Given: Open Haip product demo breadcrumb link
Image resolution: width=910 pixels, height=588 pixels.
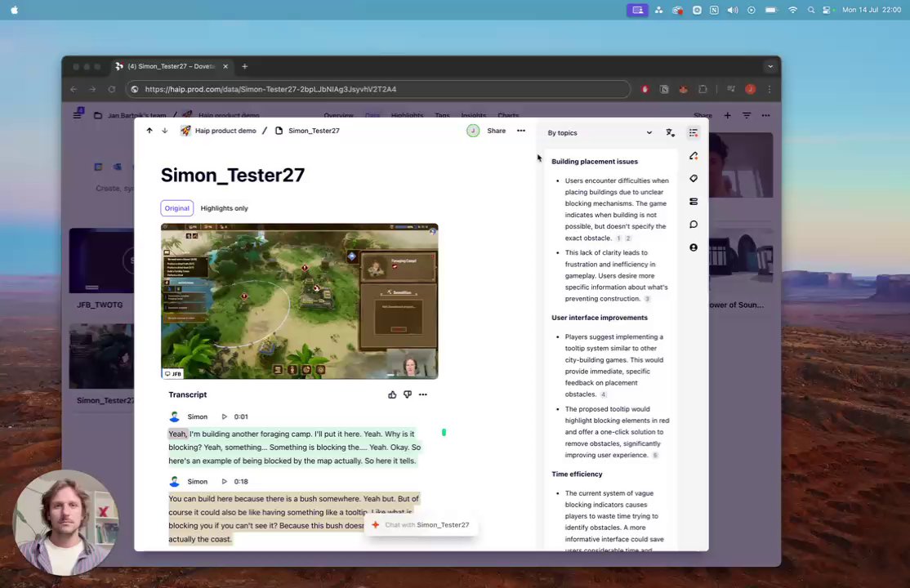Looking at the screenshot, I should (x=225, y=131).
